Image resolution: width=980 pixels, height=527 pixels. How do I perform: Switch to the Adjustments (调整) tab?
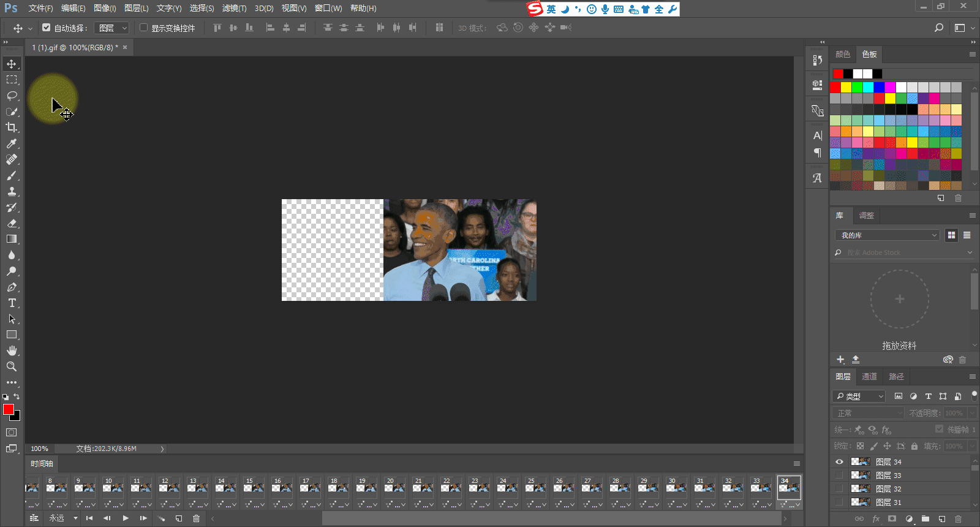pos(866,216)
